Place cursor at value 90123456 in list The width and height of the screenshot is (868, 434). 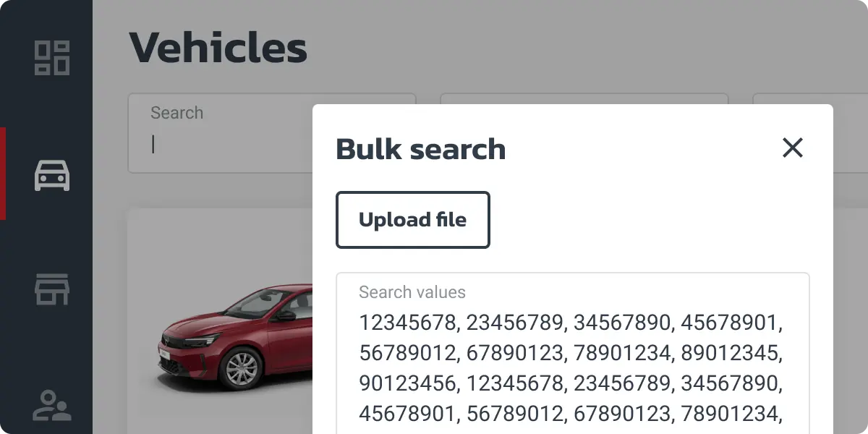(x=407, y=383)
